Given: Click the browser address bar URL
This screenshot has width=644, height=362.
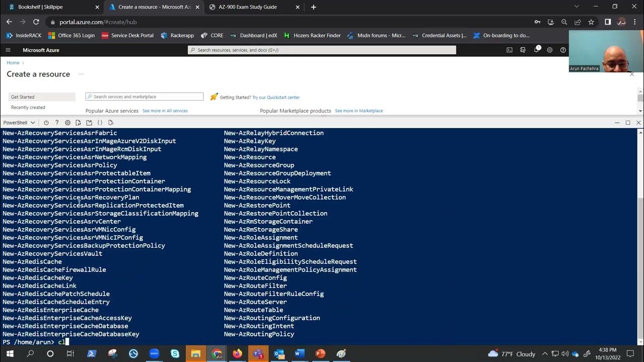Looking at the screenshot, I should pyautogui.click(x=98, y=22).
